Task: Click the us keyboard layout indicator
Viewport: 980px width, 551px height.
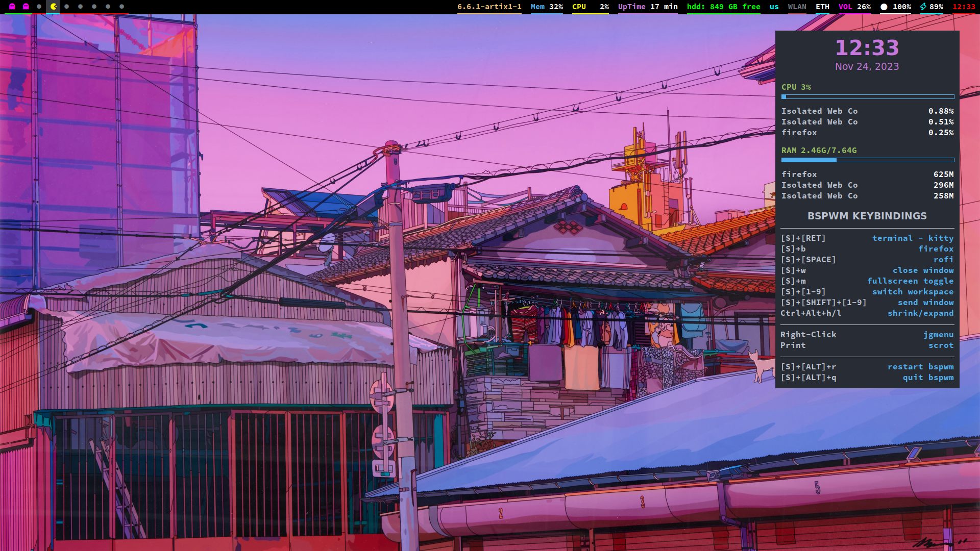Action: [x=774, y=7]
